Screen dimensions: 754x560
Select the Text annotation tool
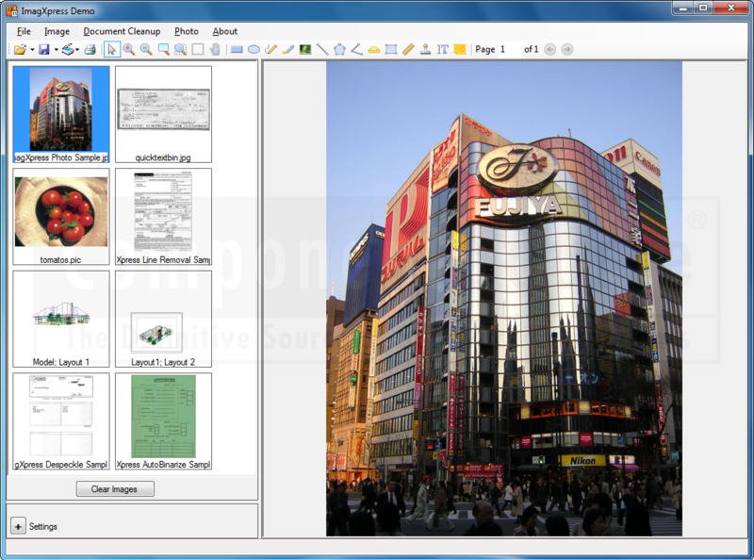442,49
